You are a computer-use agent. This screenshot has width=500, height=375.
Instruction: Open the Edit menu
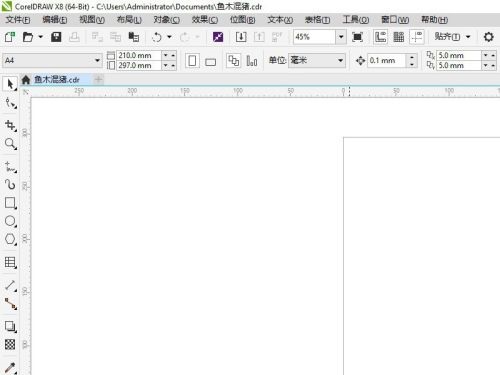coord(55,20)
